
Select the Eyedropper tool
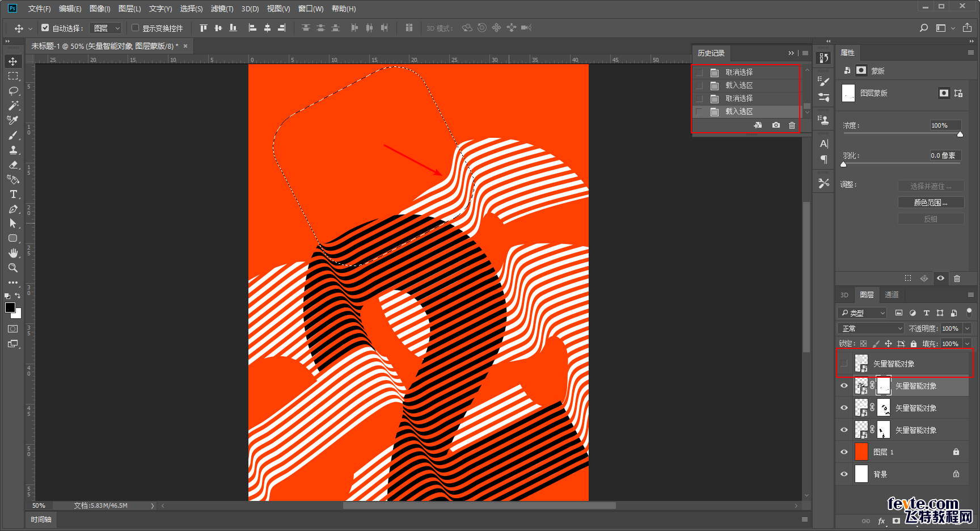tap(13, 120)
